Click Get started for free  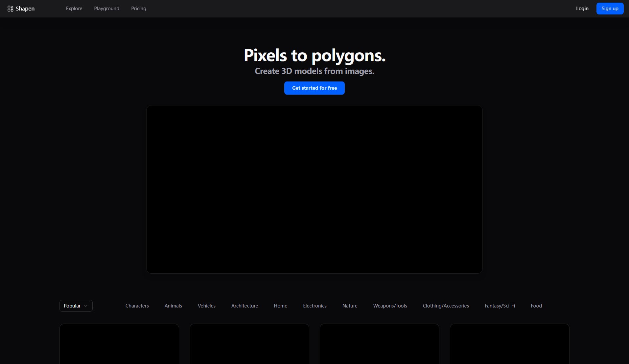pyautogui.click(x=314, y=88)
